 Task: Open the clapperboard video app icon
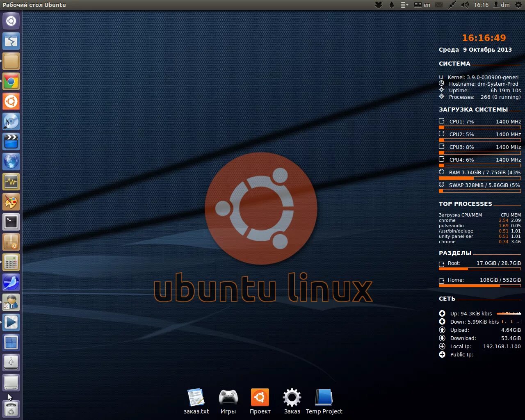[x=11, y=142]
